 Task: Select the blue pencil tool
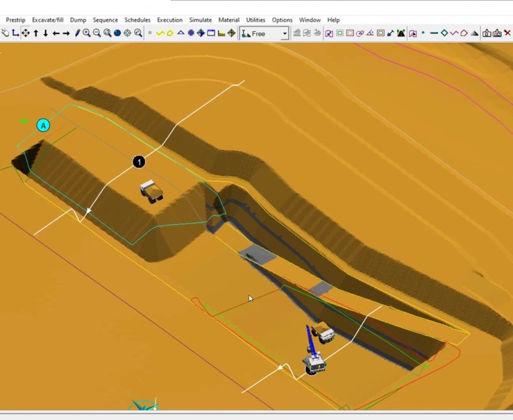coord(77,33)
